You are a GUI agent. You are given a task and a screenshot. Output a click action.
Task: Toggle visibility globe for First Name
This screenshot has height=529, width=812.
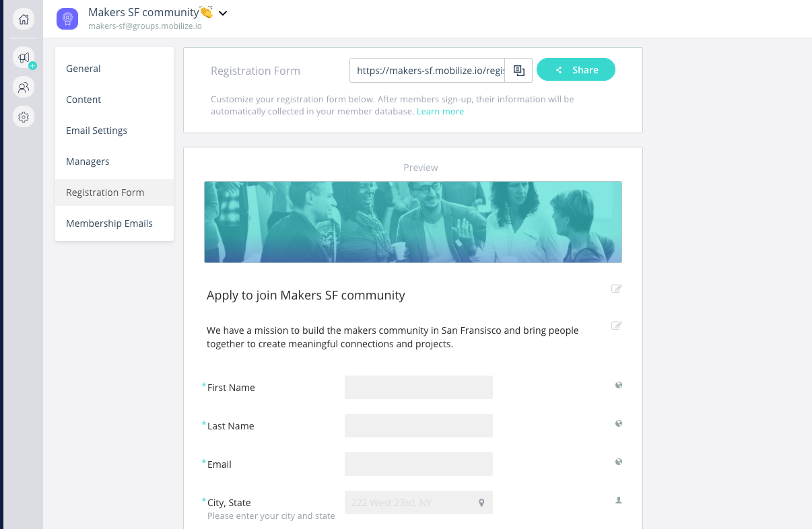point(619,385)
